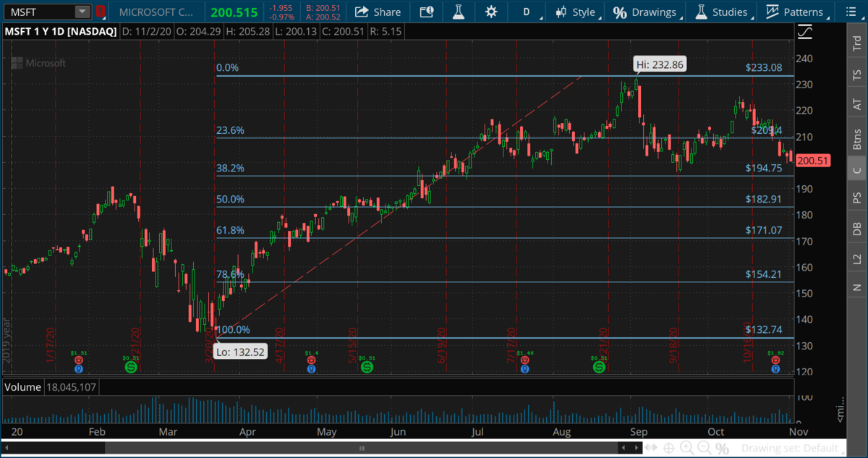
Task: Click the green dividend icon in May
Action: pyautogui.click(x=367, y=368)
